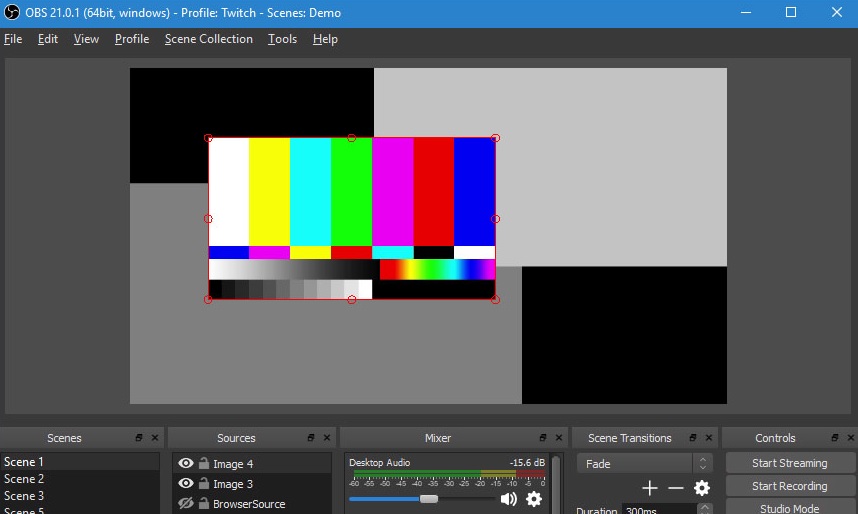
Task: Add a new scene transition with plus icon
Action: [650, 488]
